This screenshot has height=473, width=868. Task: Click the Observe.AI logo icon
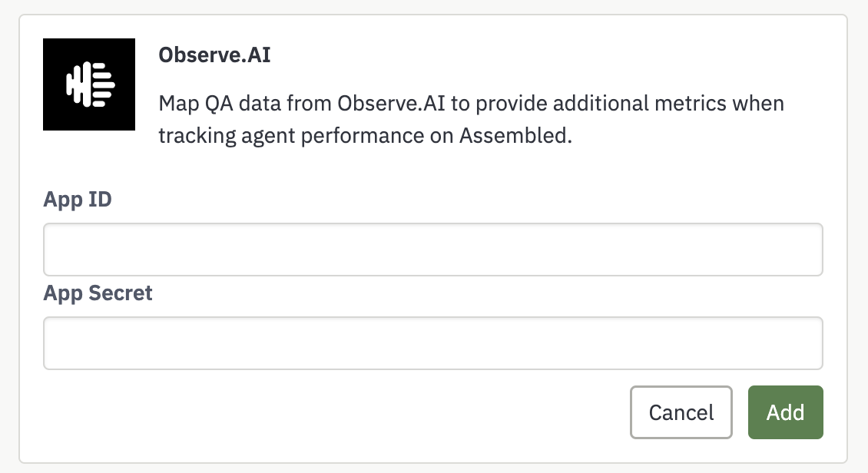(89, 84)
